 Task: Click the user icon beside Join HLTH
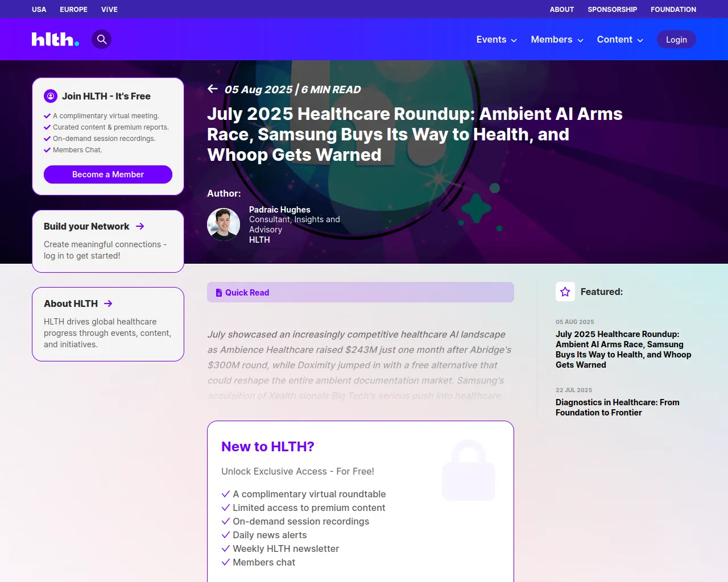click(x=51, y=96)
